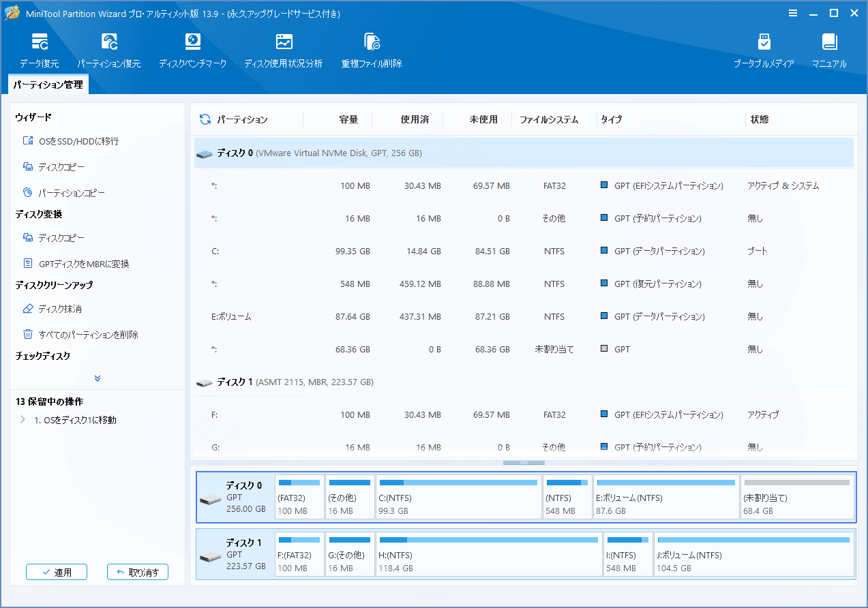
Task: Click J:ボリューム(NTFS) 104.5 GB block
Action: 753,554
